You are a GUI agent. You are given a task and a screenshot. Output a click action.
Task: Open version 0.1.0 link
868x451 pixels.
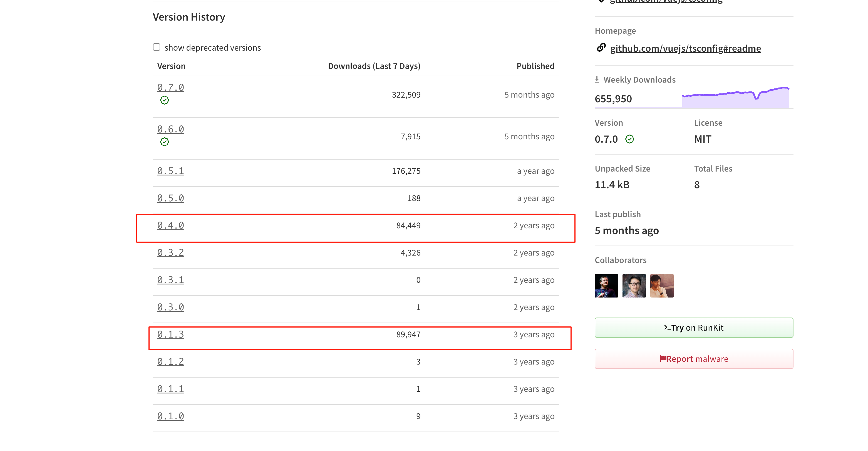pos(170,416)
